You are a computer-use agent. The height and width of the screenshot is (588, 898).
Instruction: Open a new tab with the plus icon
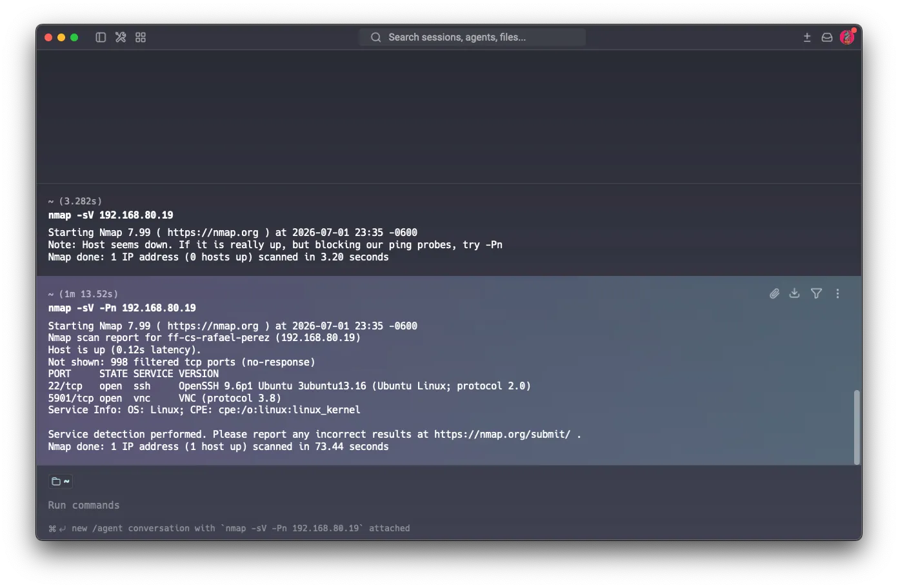click(807, 37)
